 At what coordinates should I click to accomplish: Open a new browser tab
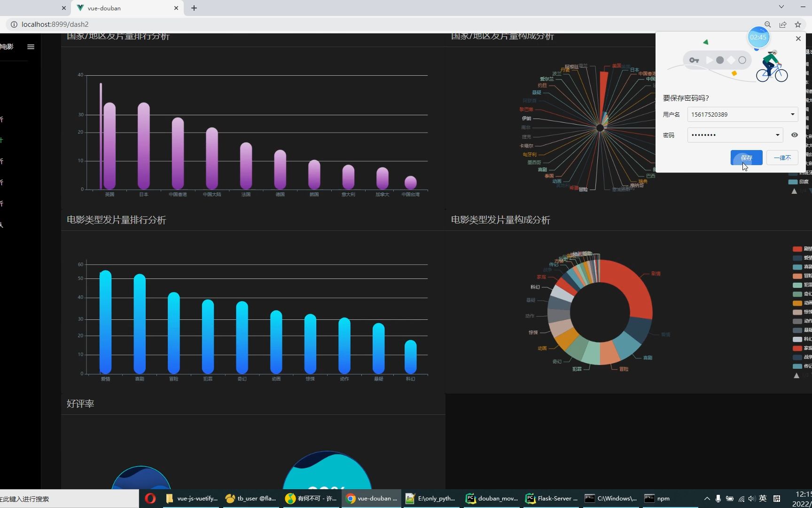194,8
